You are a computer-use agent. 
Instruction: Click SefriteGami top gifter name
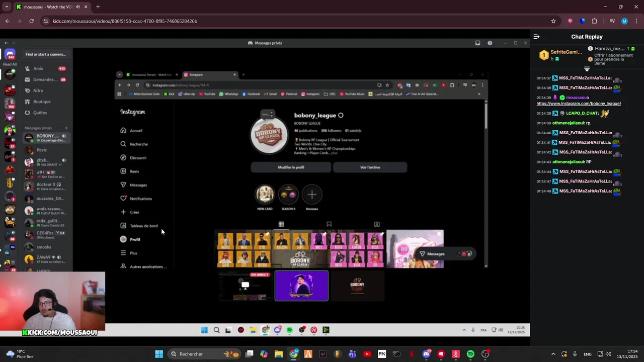(x=566, y=52)
